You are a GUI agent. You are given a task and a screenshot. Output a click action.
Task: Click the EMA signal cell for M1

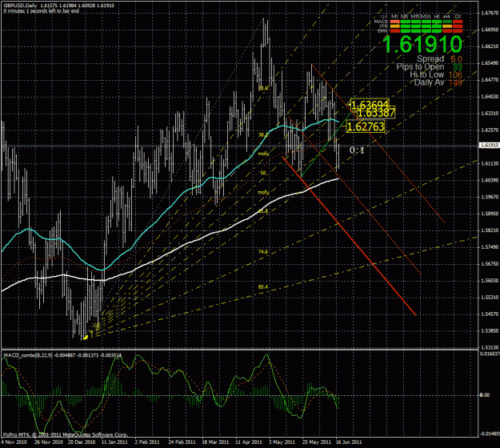pos(394,30)
